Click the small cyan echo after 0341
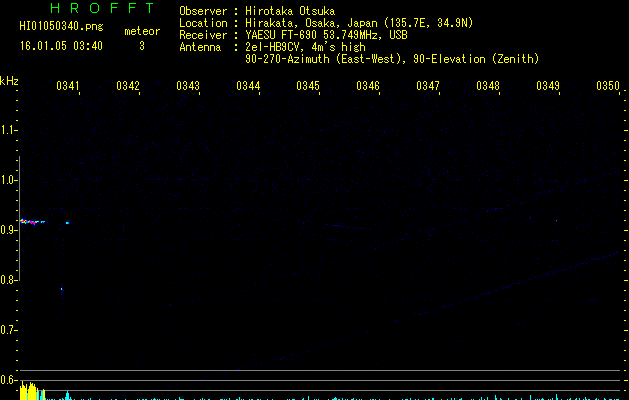 [67, 223]
